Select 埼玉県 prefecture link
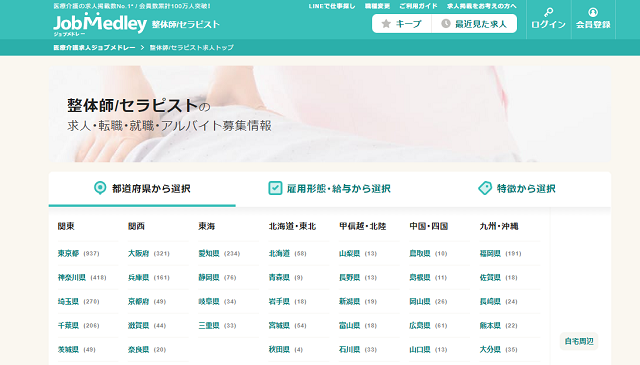Viewport: 640px width, 365px height. (x=68, y=302)
